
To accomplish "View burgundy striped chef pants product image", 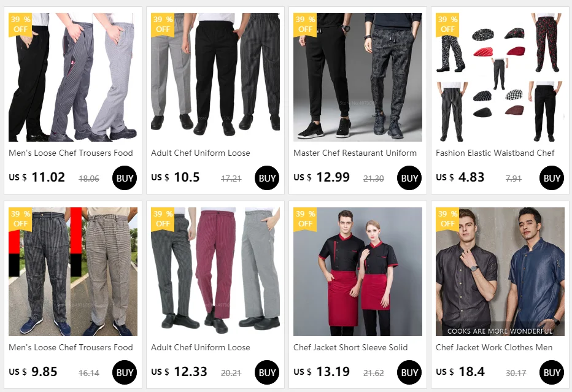I will tap(215, 272).
